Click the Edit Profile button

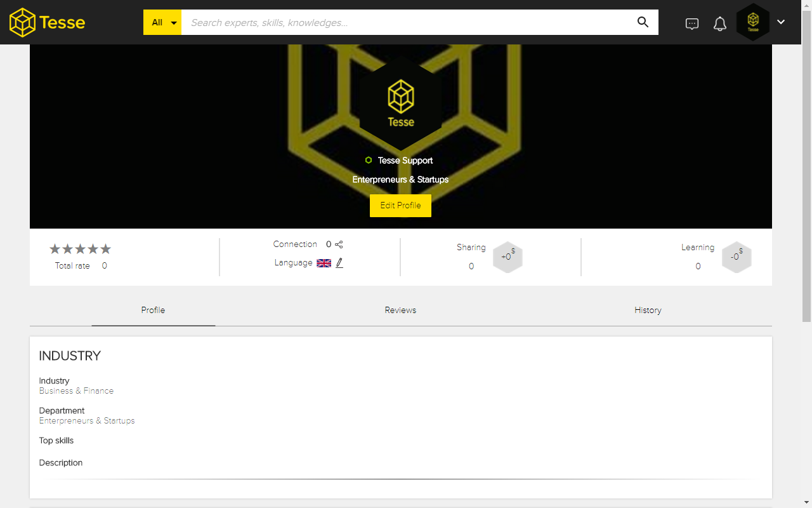pos(400,206)
